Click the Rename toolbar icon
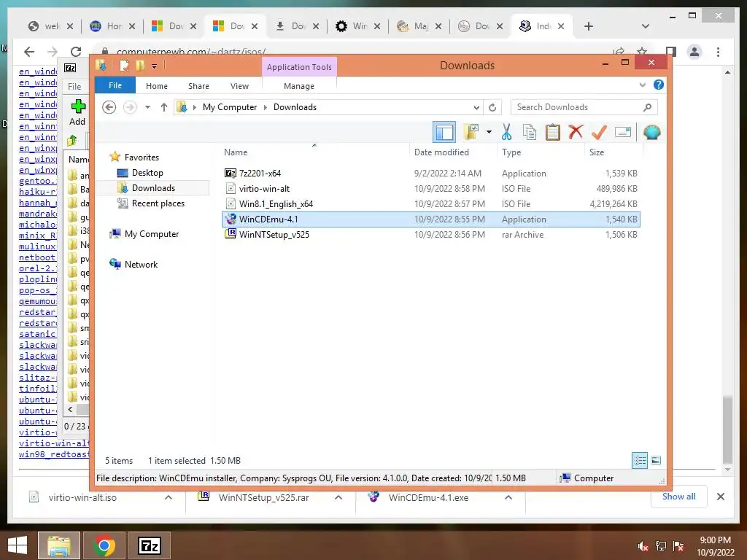 (623, 132)
